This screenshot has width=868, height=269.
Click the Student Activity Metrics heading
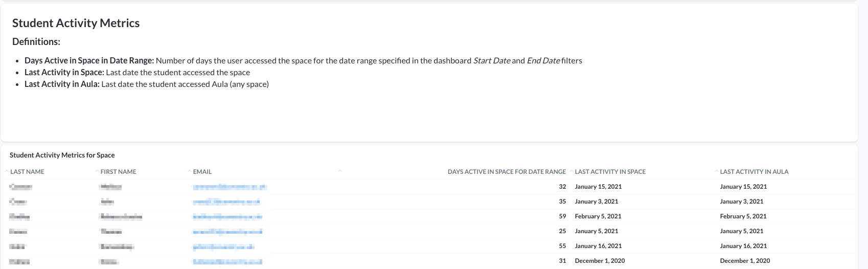(76, 23)
